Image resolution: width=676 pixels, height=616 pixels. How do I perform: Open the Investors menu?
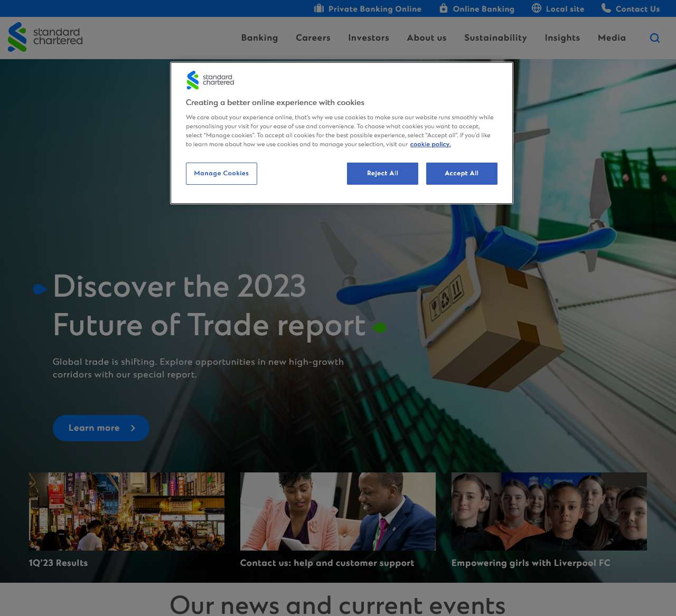point(369,38)
